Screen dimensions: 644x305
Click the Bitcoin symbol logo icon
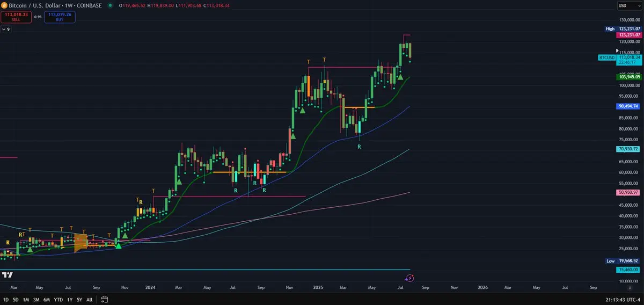[4, 5]
